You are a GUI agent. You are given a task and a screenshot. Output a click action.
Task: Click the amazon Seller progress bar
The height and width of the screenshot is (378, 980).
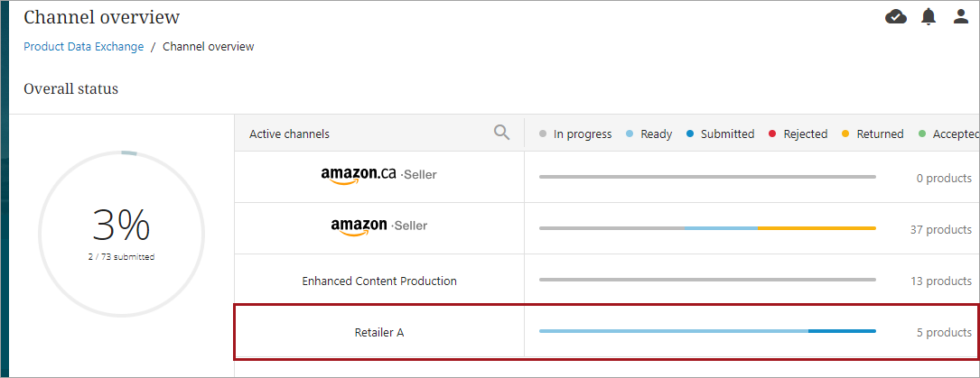pyautogui.click(x=707, y=228)
